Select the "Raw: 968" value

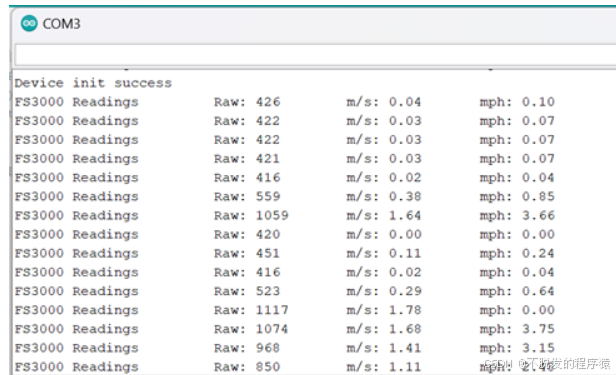(247, 348)
